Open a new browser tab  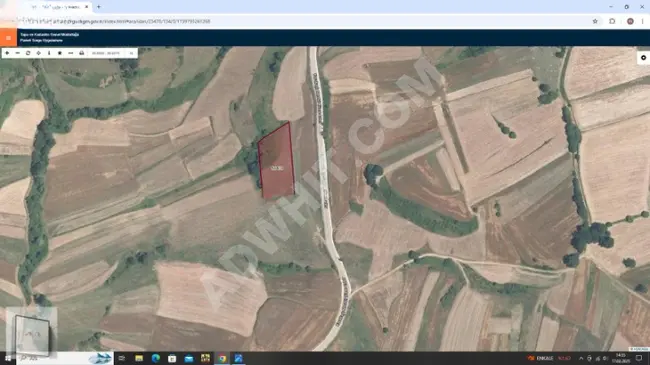pos(99,7)
